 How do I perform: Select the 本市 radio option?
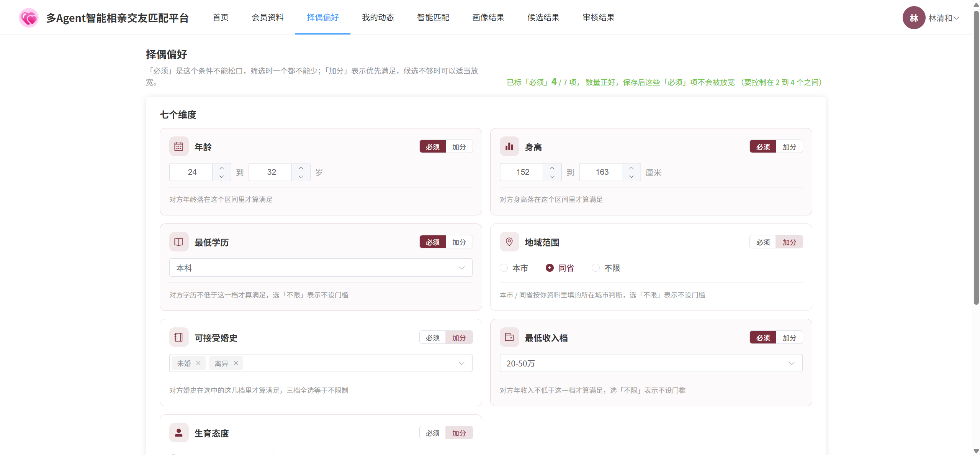[x=514, y=268]
